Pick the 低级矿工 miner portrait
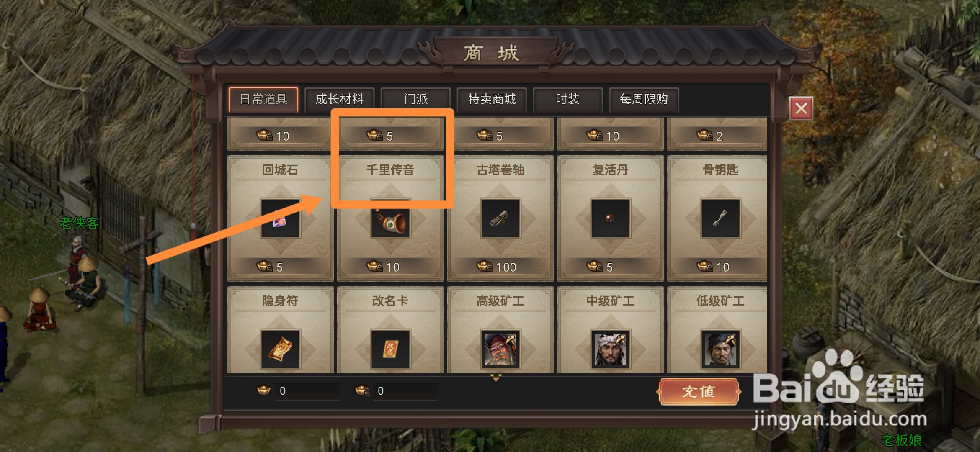Screen dimensions: 980x452 click(720, 349)
